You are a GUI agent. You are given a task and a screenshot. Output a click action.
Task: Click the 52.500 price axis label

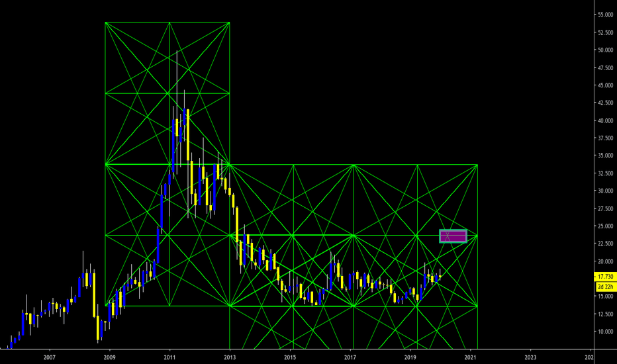[606, 32]
